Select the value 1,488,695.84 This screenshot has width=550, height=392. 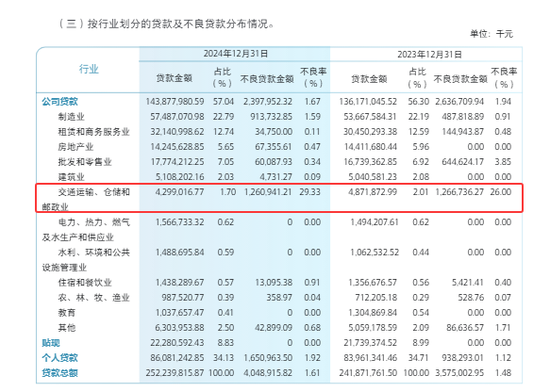coord(180,252)
